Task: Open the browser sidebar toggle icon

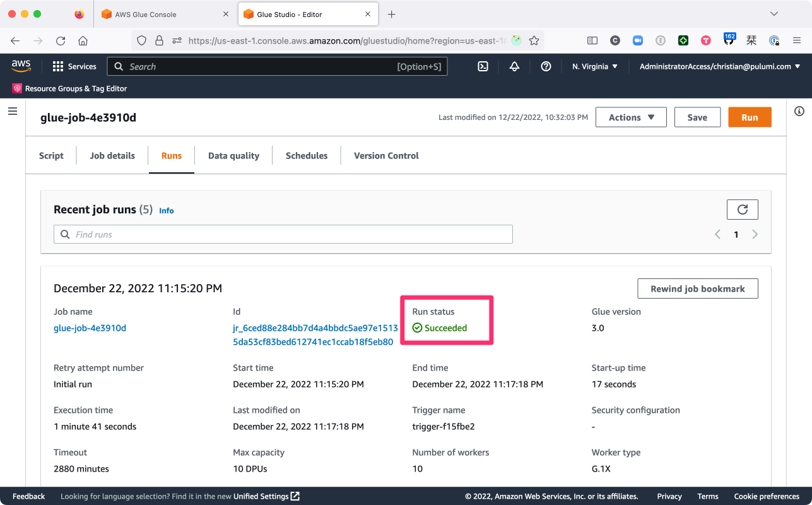Action: (x=592, y=40)
